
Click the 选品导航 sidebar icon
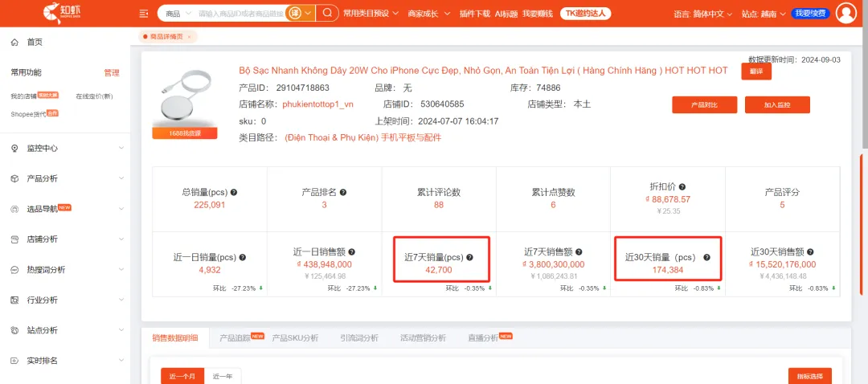click(15, 209)
